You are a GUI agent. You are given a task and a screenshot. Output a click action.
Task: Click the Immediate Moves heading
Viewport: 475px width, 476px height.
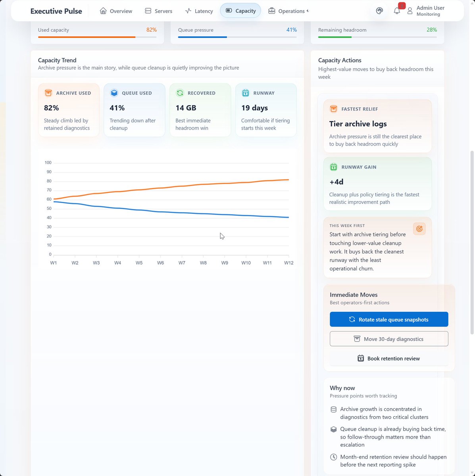point(354,295)
